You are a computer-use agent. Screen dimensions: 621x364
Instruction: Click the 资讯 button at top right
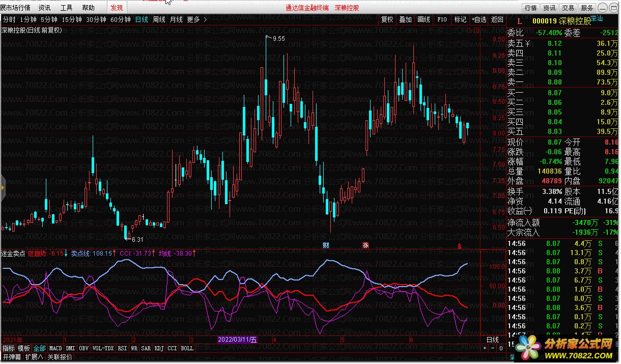coord(549,8)
